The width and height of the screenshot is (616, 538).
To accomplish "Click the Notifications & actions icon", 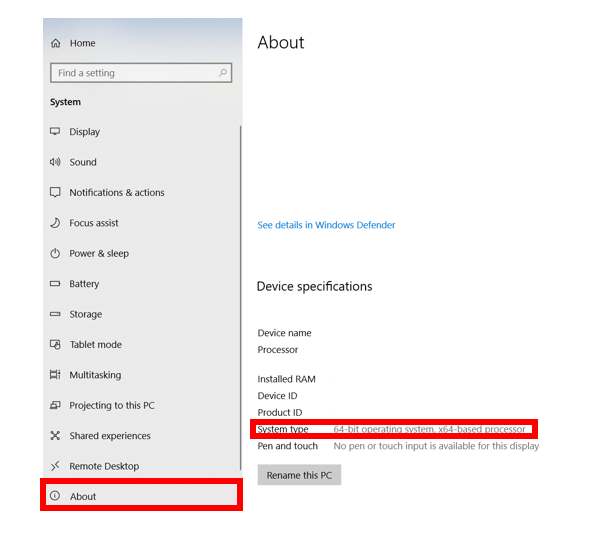I will pyautogui.click(x=55, y=193).
